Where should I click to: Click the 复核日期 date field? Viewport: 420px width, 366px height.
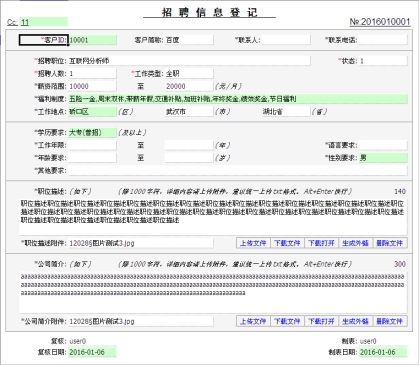coord(92,352)
